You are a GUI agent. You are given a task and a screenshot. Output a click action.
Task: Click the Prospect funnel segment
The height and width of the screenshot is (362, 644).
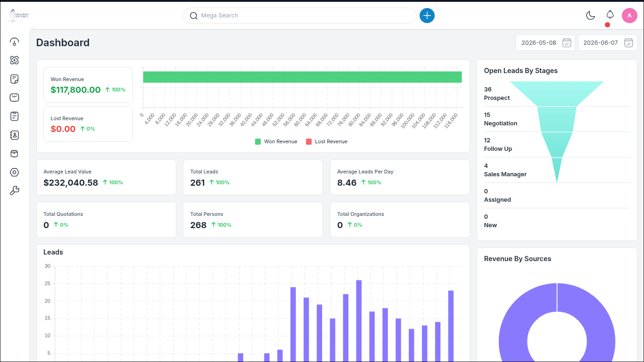coord(557,93)
